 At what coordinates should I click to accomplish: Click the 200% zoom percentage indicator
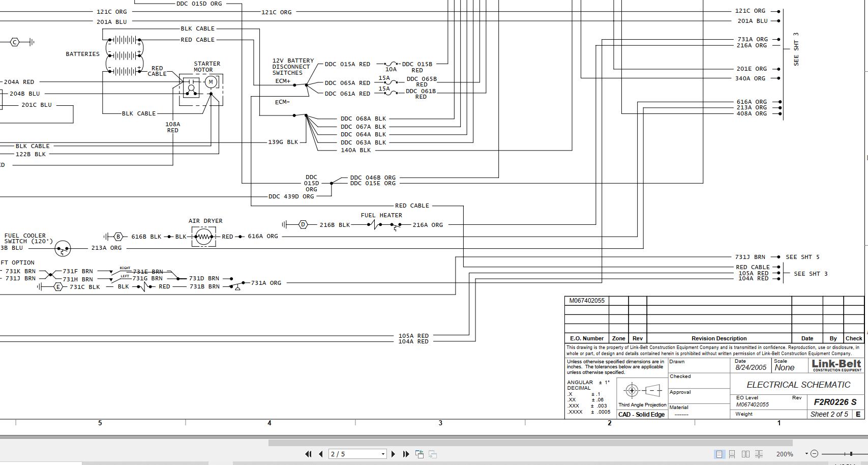pos(785,454)
